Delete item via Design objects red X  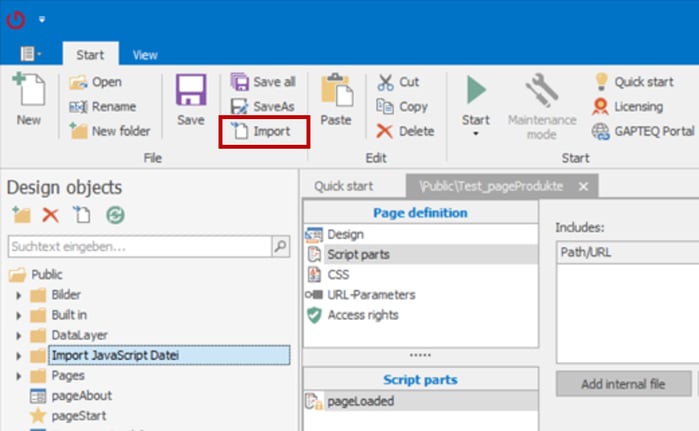50,215
